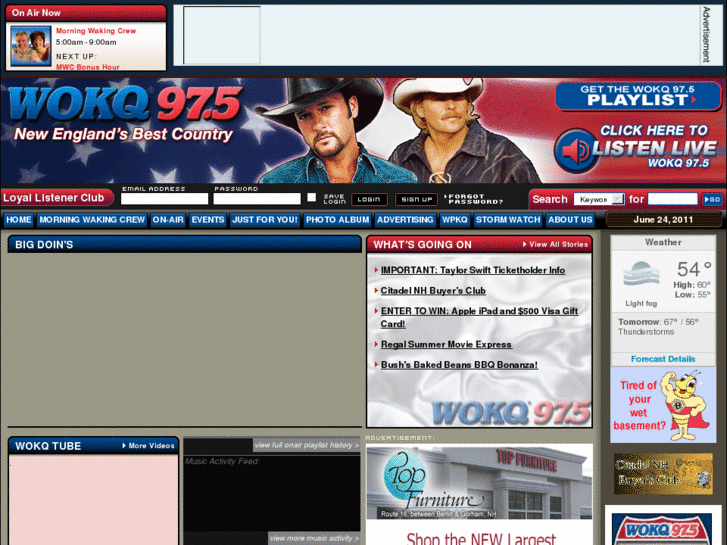Open the WPKQ menu item

[x=454, y=220]
